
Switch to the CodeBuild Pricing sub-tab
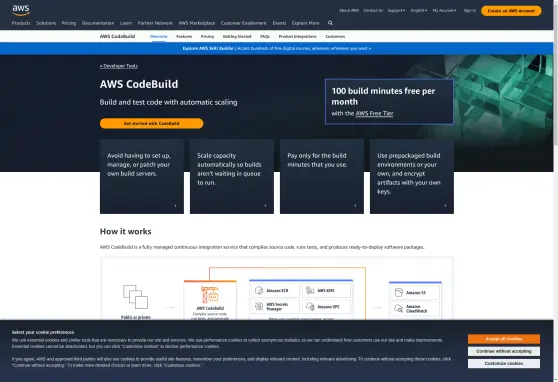pos(207,36)
